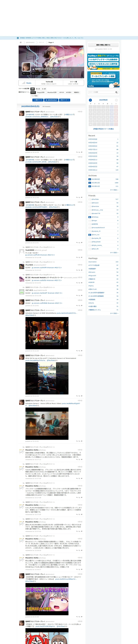Viewport: 138px width, 644px height.
Task: Click the heart icon on the 19:14:18 tweet
Action: tap(82, 152)
